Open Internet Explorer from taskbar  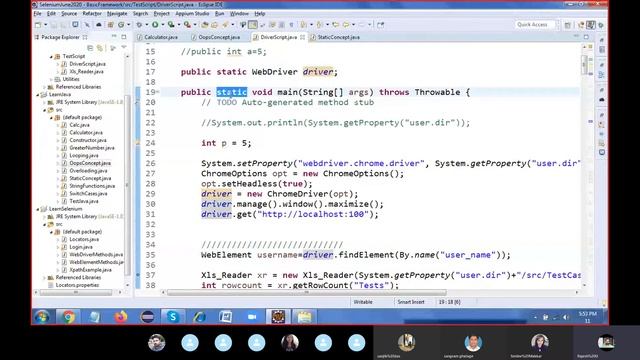(199, 317)
